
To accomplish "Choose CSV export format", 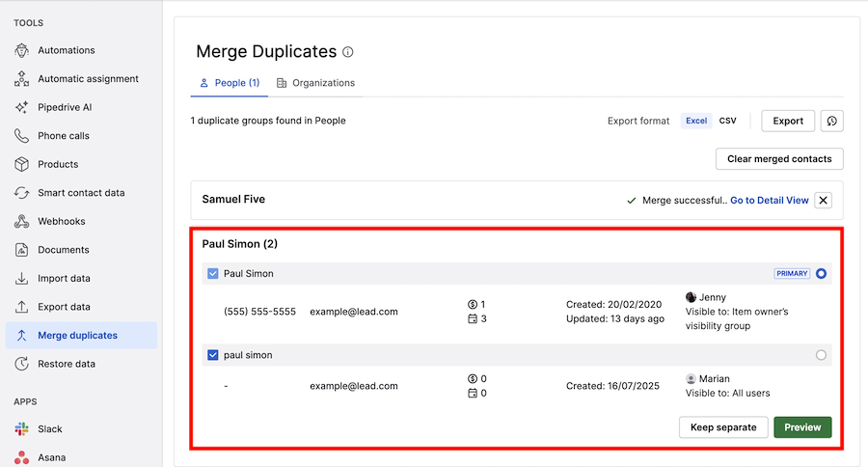I will (x=727, y=121).
